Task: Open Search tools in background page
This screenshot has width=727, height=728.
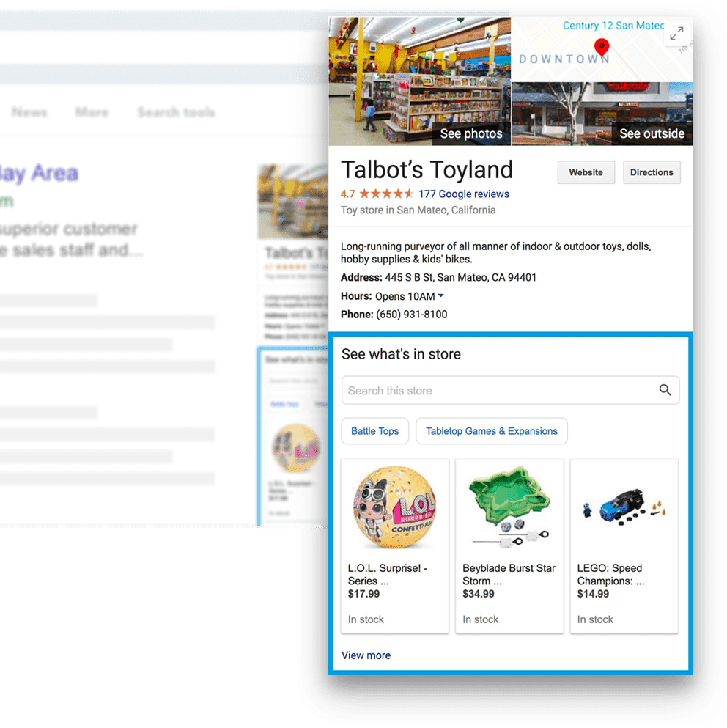Action: click(176, 112)
